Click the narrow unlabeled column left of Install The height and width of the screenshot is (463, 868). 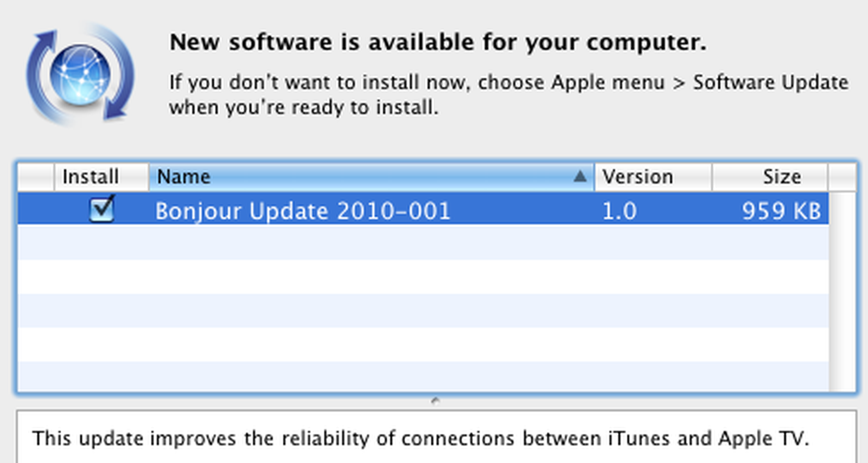click(34, 176)
